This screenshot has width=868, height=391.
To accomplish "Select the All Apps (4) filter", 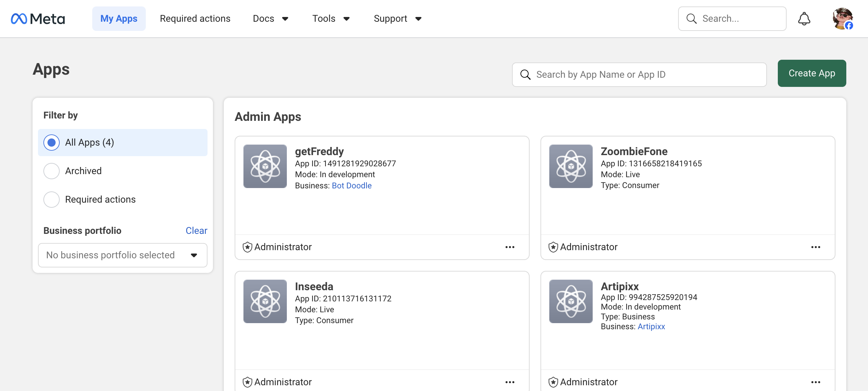I will pyautogui.click(x=52, y=143).
